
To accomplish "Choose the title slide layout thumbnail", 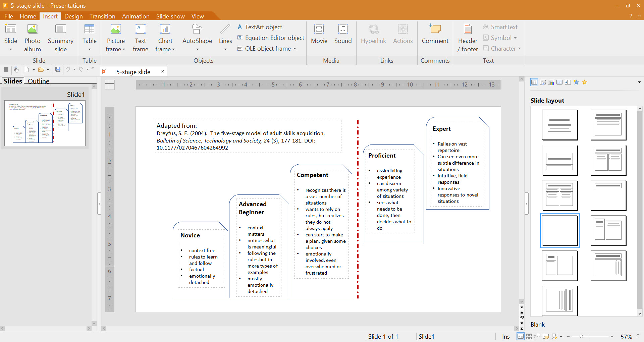I will (560, 125).
